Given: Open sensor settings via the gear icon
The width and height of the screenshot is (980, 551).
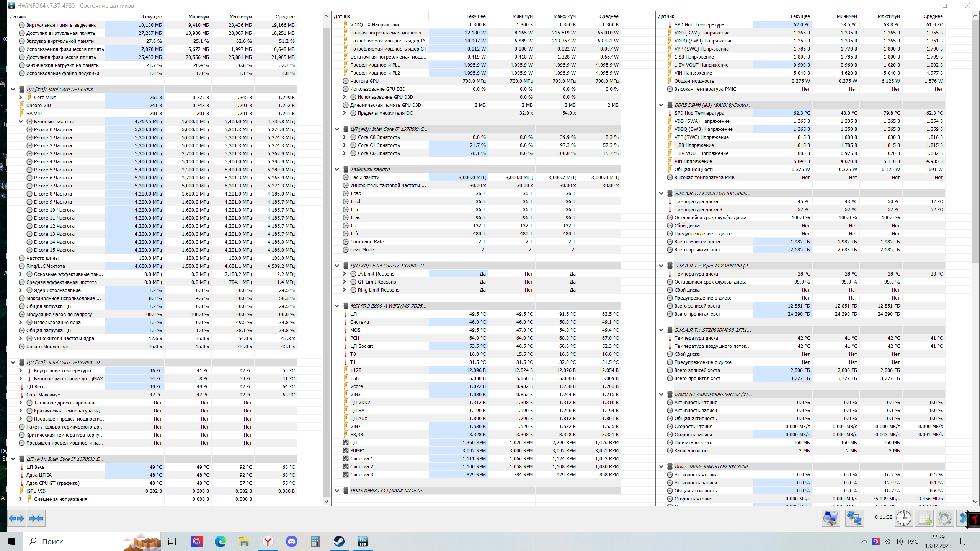Looking at the screenshot, I should pyautogui.click(x=944, y=518).
